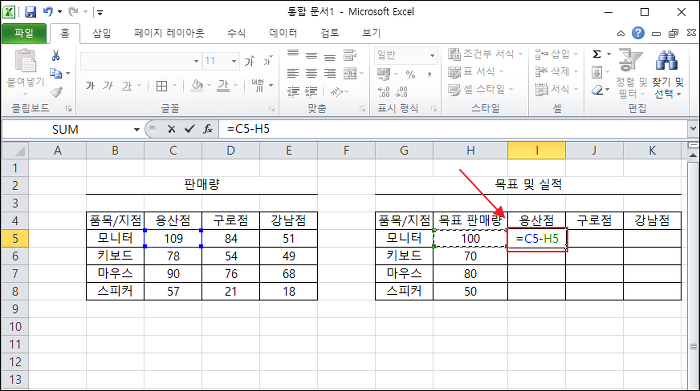Click the font color button (가 with bar)
The height and width of the screenshot is (391, 700).
[223, 85]
